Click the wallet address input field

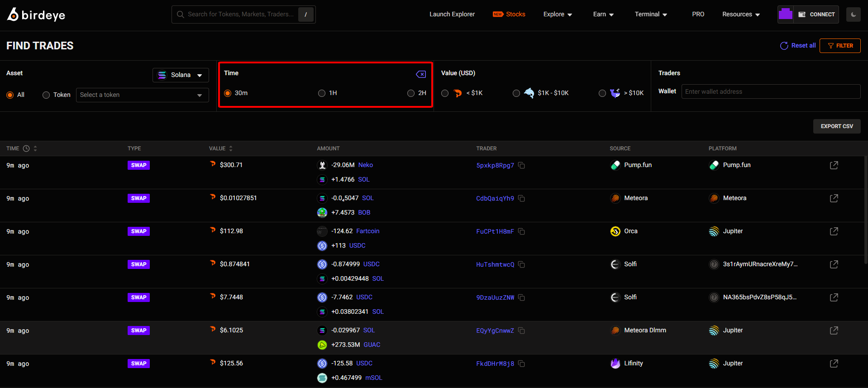coord(771,92)
